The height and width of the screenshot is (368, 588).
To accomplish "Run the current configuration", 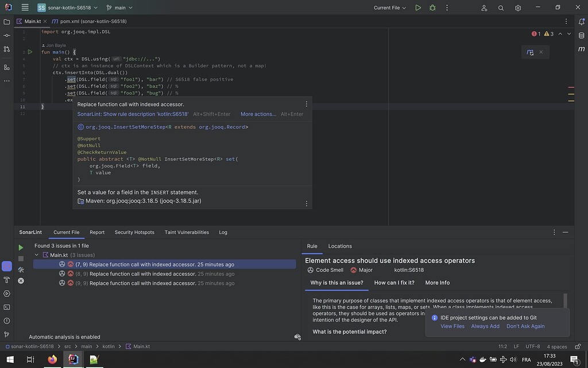I will coord(418,7).
